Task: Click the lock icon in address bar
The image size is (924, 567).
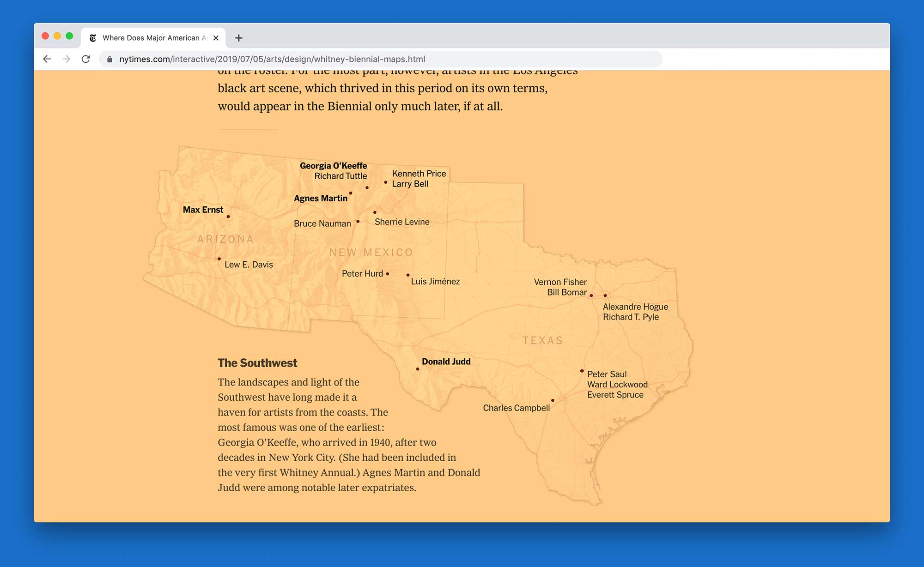Action: pos(109,59)
